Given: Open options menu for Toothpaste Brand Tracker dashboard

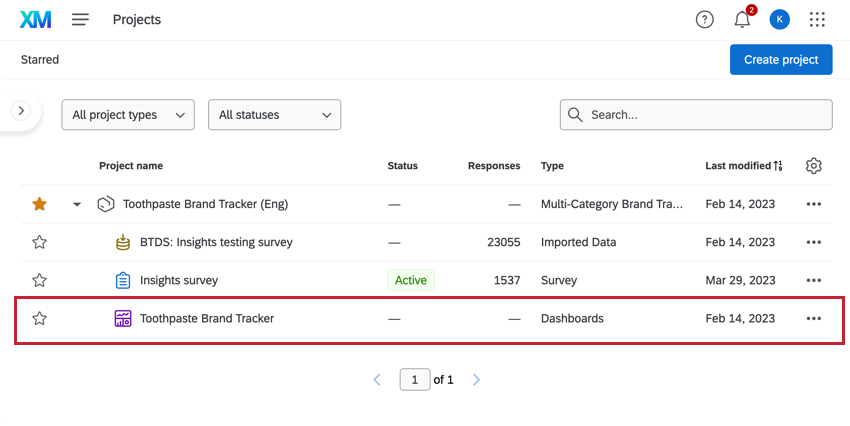Looking at the screenshot, I should point(814,319).
